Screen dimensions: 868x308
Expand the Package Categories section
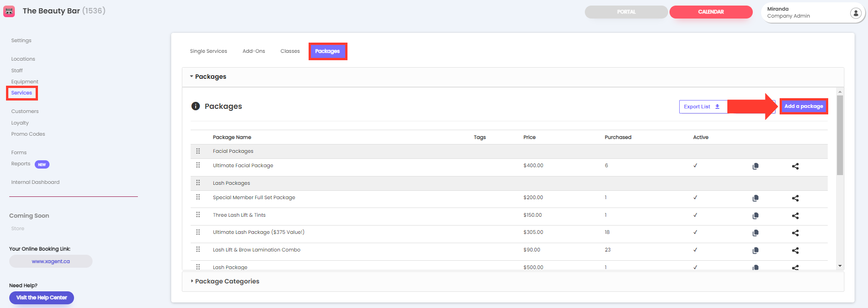tap(227, 282)
